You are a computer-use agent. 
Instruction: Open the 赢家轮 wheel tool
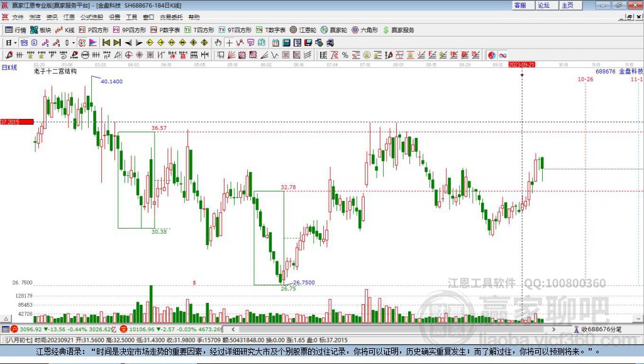click(x=334, y=30)
